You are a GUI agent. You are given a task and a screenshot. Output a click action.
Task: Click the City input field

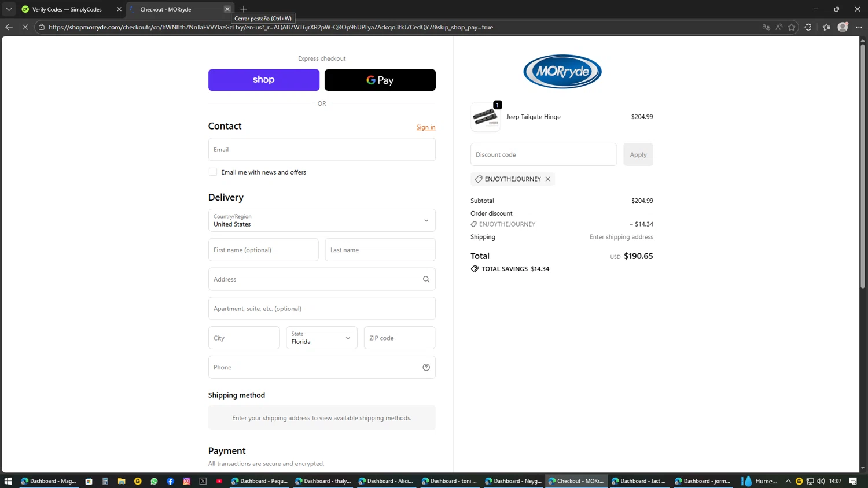coord(244,338)
